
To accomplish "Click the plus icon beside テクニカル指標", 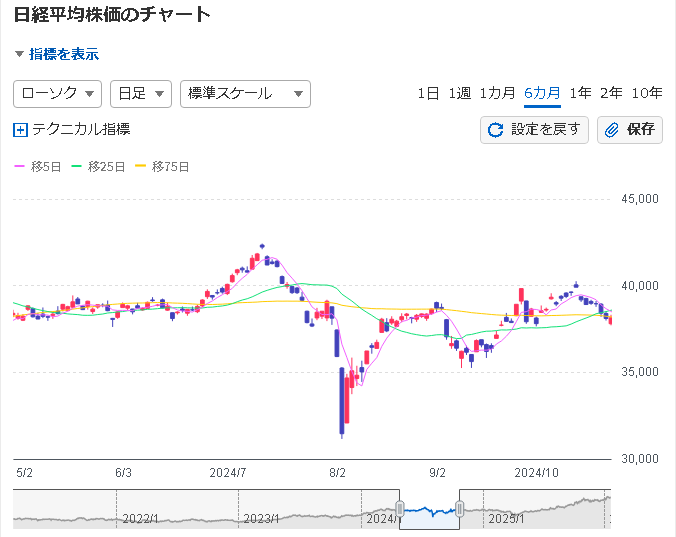I will point(21,129).
